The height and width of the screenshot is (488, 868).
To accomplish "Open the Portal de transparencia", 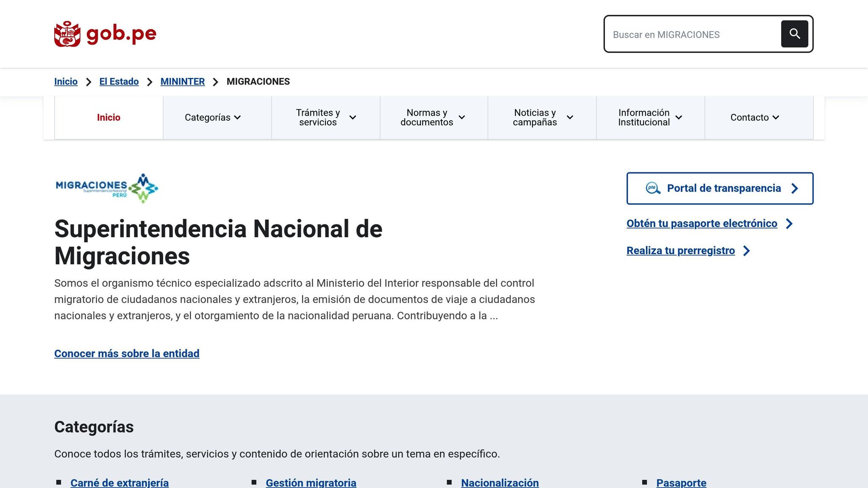I will click(724, 188).
